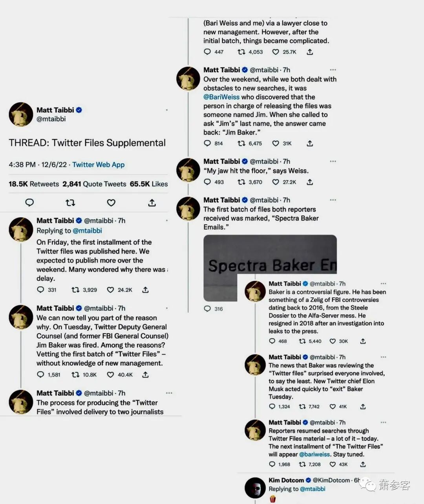
Task: View the 18.5K Retweets list
Action: [x=34, y=184]
